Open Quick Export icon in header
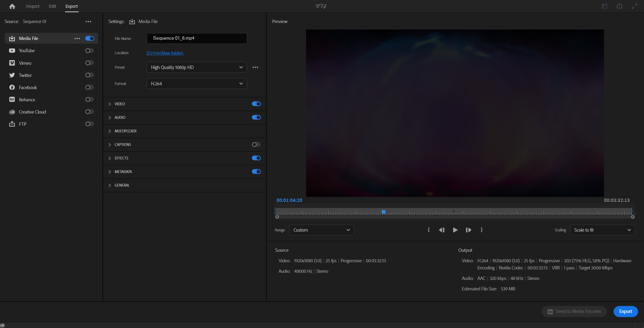The height and width of the screenshot is (328, 644). (620, 6)
